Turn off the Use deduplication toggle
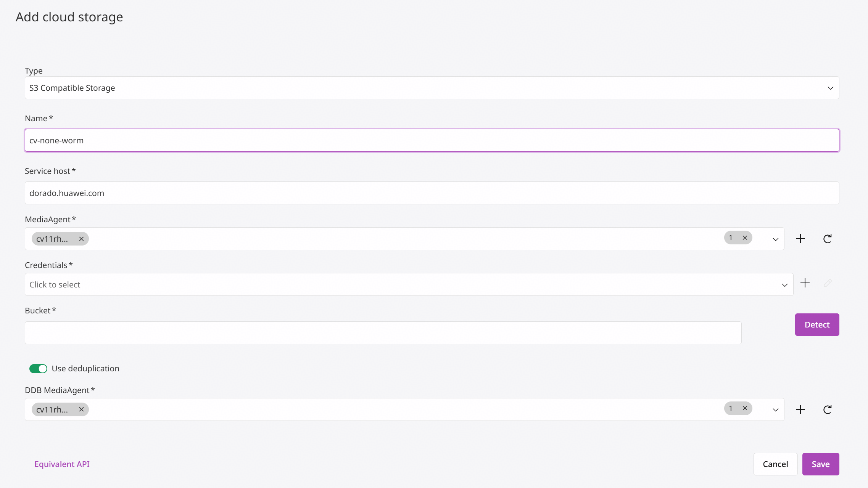The width and height of the screenshot is (868, 488). coord(38,369)
